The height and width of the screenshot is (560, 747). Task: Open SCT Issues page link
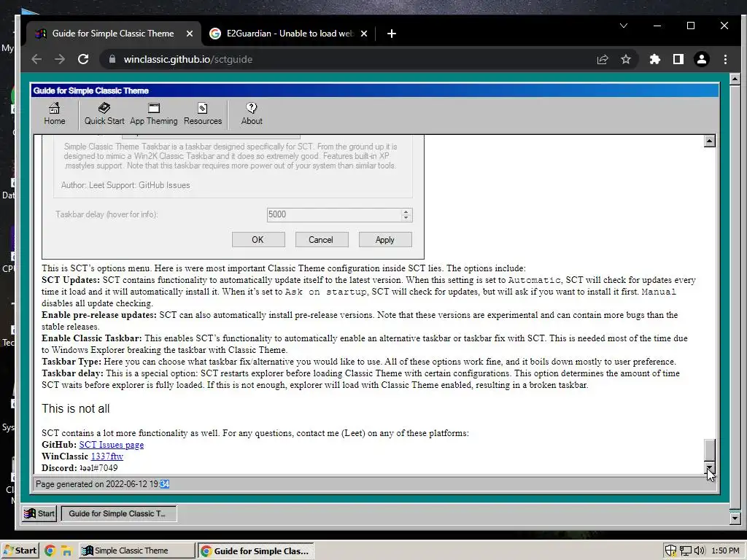(112, 445)
